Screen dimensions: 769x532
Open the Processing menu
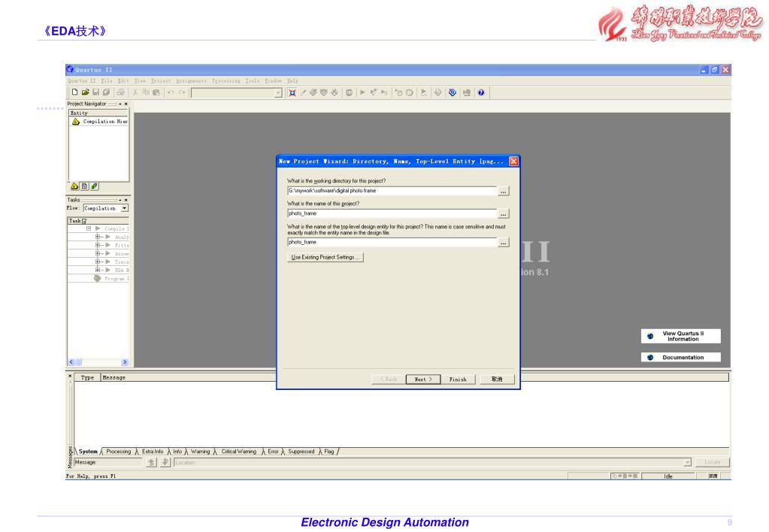click(x=226, y=81)
